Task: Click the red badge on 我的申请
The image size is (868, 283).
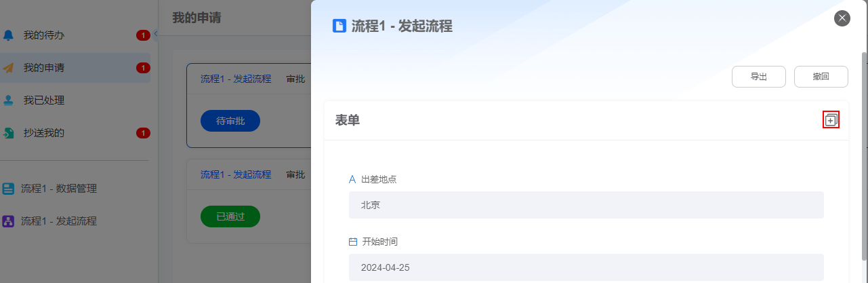Action: 143,68
